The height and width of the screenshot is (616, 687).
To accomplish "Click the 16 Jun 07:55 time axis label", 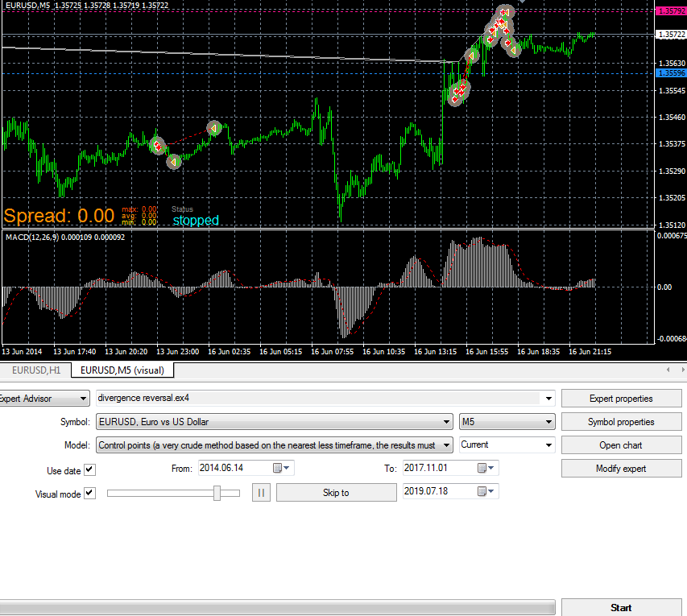I will point(332,351).
